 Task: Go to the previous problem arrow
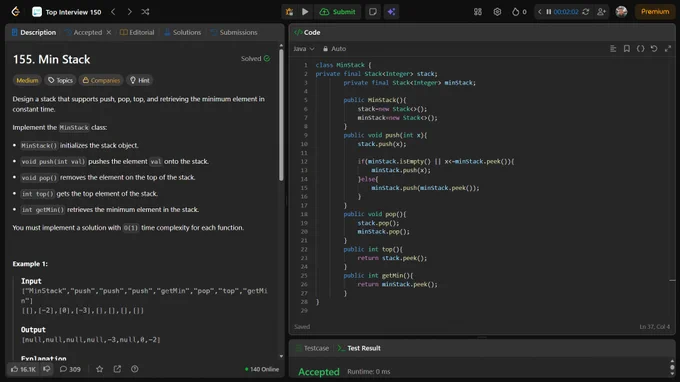113,12
